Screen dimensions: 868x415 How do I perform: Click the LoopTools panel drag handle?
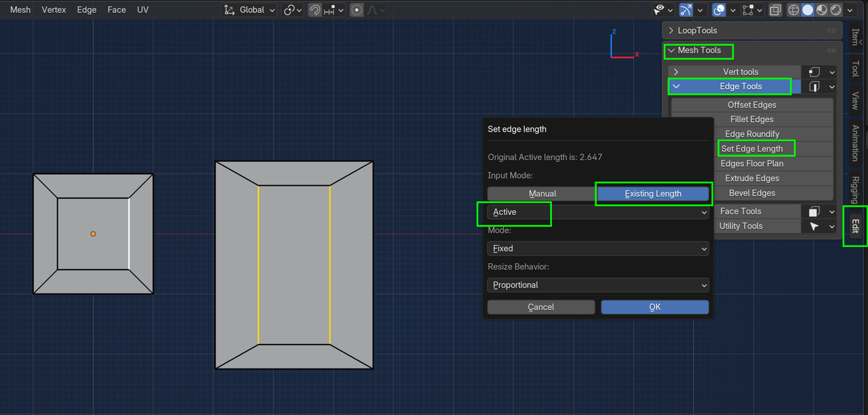coord(831,31)
